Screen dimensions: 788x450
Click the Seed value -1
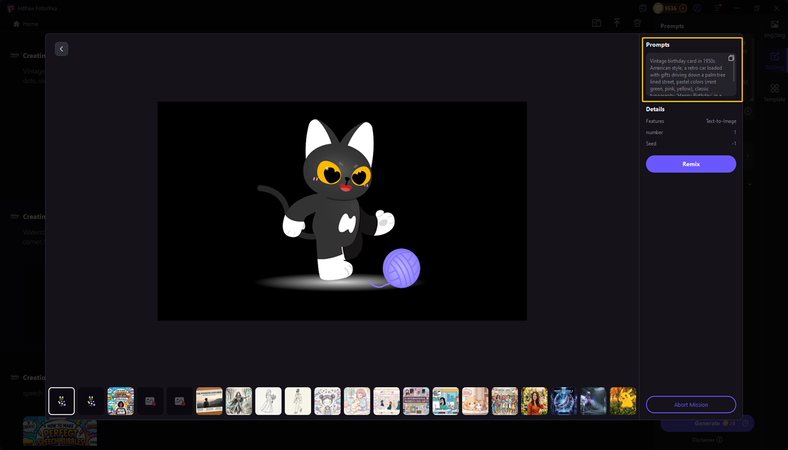[x=734, y=144]
